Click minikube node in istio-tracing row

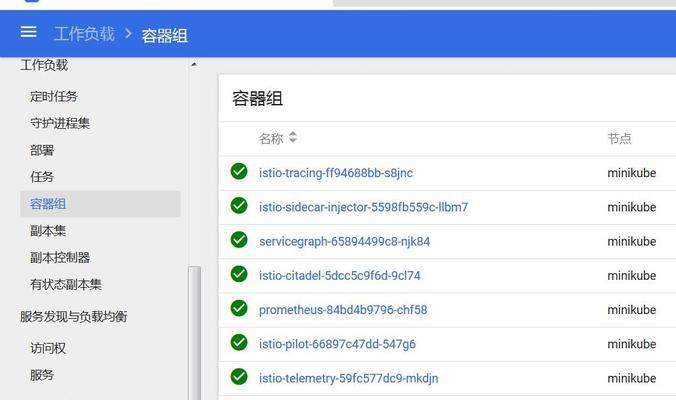(632, 173)
